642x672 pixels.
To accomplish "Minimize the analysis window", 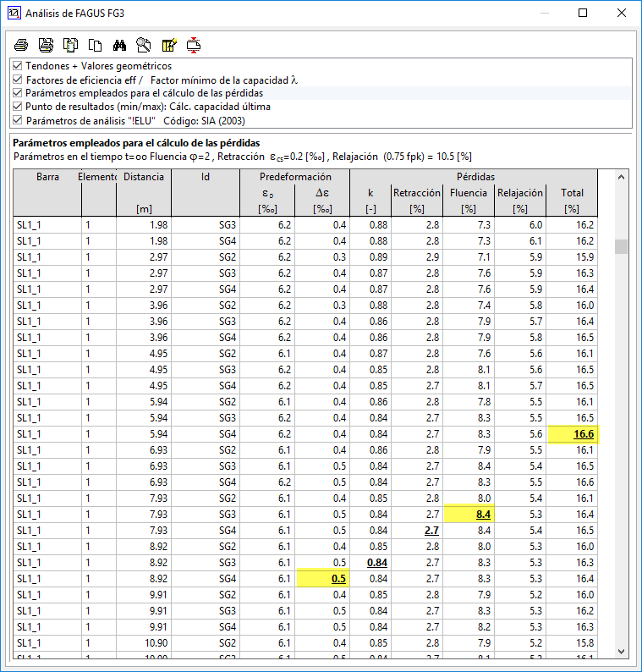I will point(545,13).
